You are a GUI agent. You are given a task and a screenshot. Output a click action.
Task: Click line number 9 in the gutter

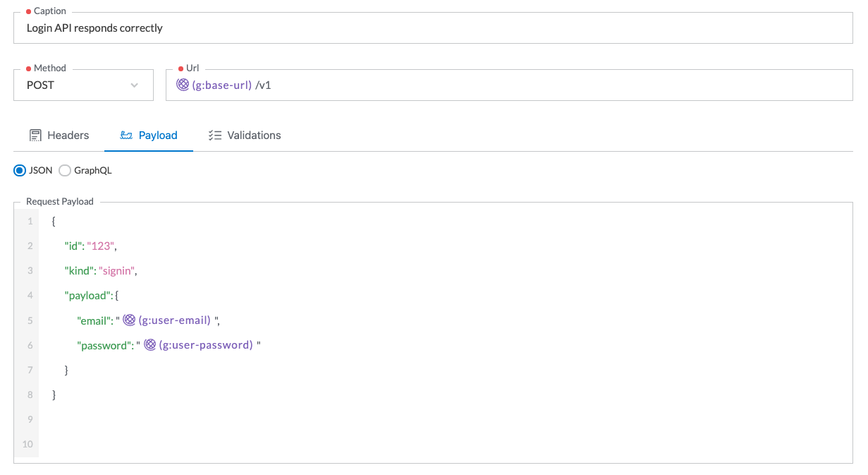[x=30, y=419]
